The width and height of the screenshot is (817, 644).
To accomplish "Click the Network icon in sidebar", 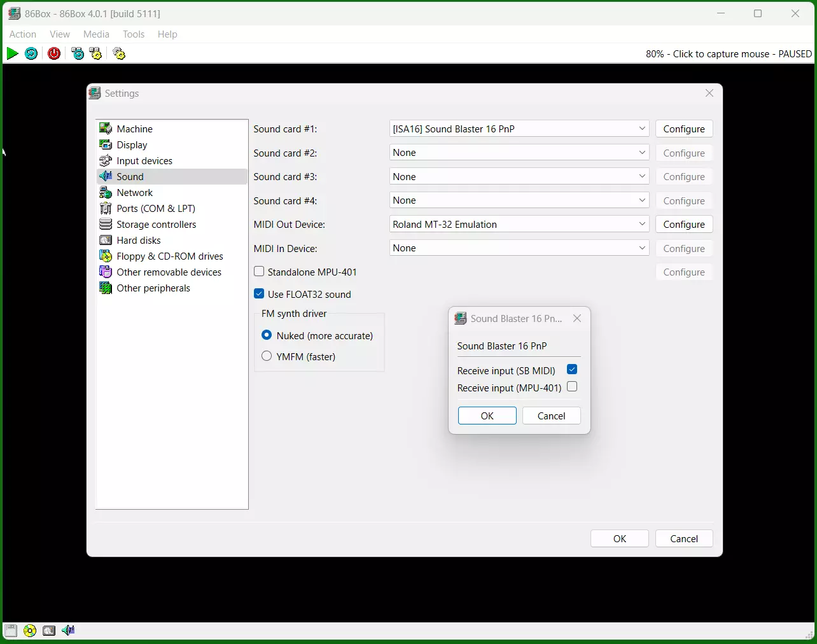I will [106, 192].
